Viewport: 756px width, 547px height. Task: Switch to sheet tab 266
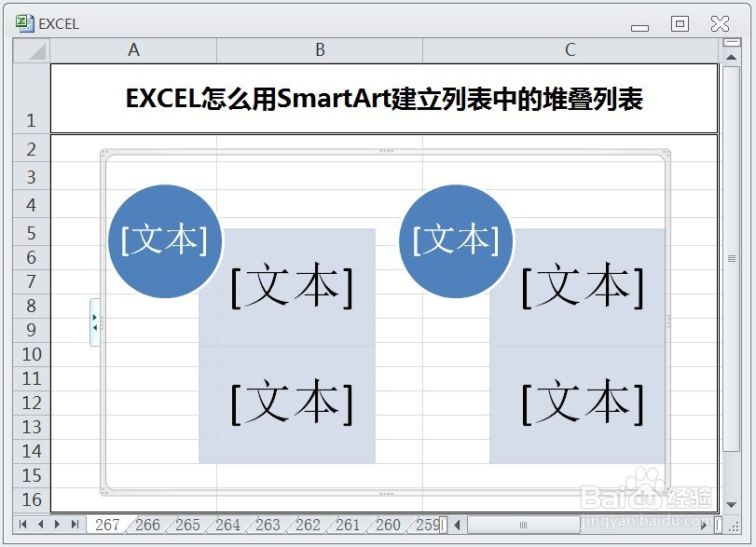pyautogui.click(x=147, y=525)
